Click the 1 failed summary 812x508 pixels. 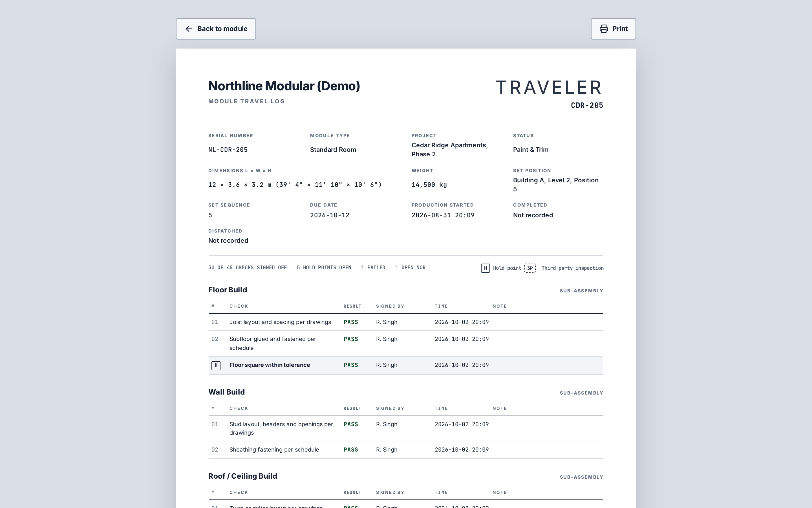373,268
